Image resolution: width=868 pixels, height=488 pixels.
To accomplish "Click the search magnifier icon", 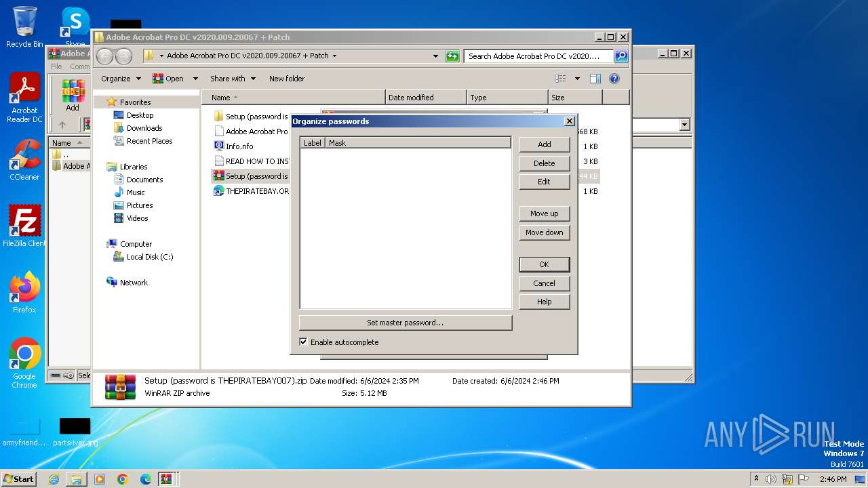I will point(621,56).
